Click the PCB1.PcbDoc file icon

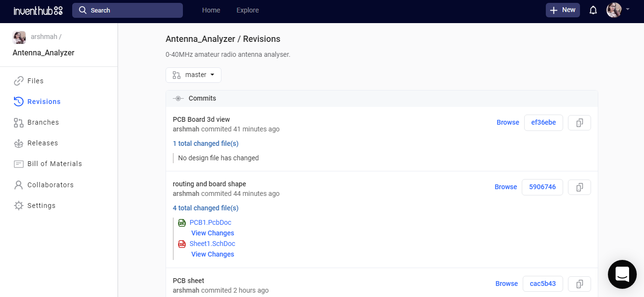(182, 222)
